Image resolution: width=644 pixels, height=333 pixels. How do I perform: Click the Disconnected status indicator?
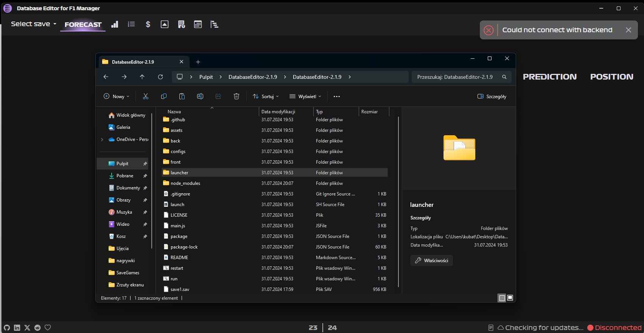(614, 328)
